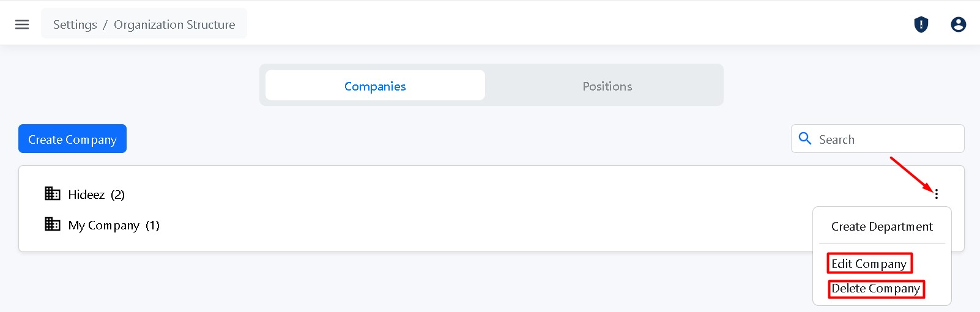The width and height of the screenshot is (980, 312).
Task: Click Organization Structure in the breadcrumb
Action: (x=174, y=24)
